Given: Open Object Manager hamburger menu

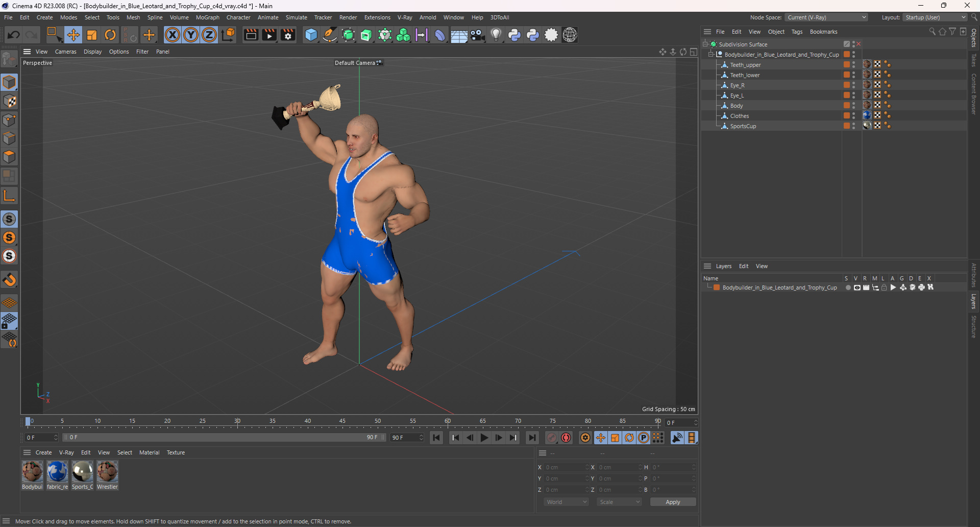Looking at the screenshot, I should click(x=707, y=32).
